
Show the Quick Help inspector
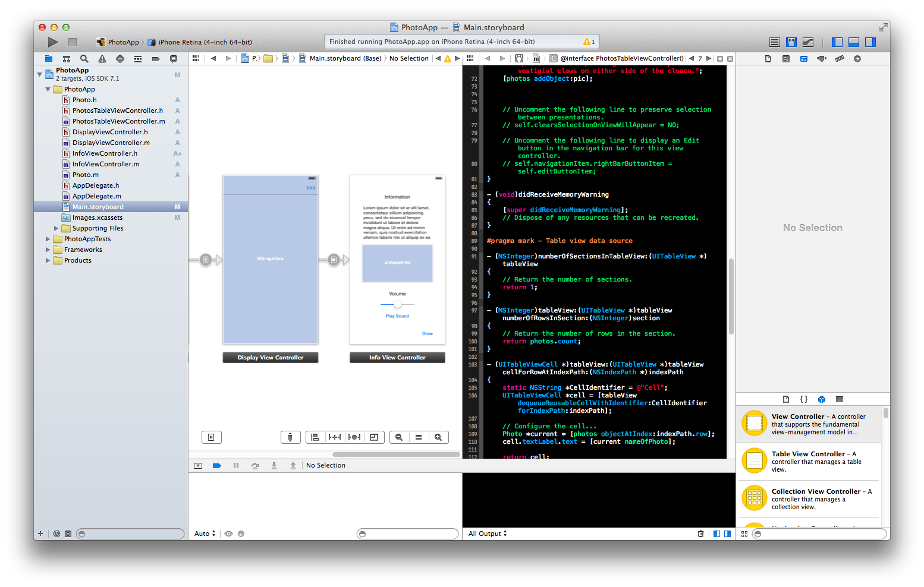click(x=786, y=59)
